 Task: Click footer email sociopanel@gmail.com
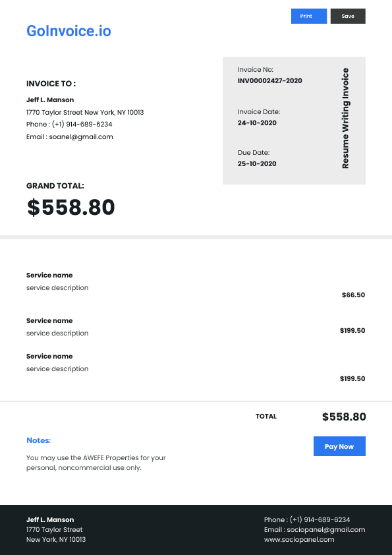pos(326,529)
